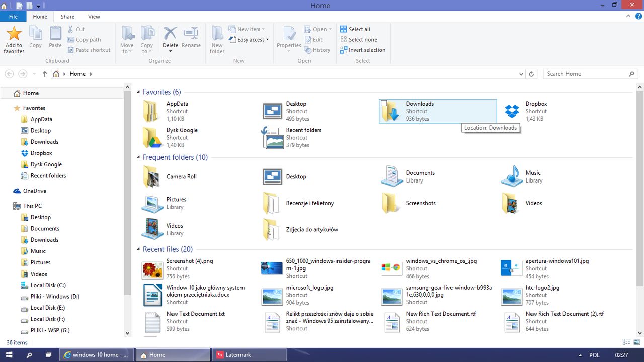Click Paste shortcut command
The width and height of the screenshot is (644, 362).
pos(89,50)
